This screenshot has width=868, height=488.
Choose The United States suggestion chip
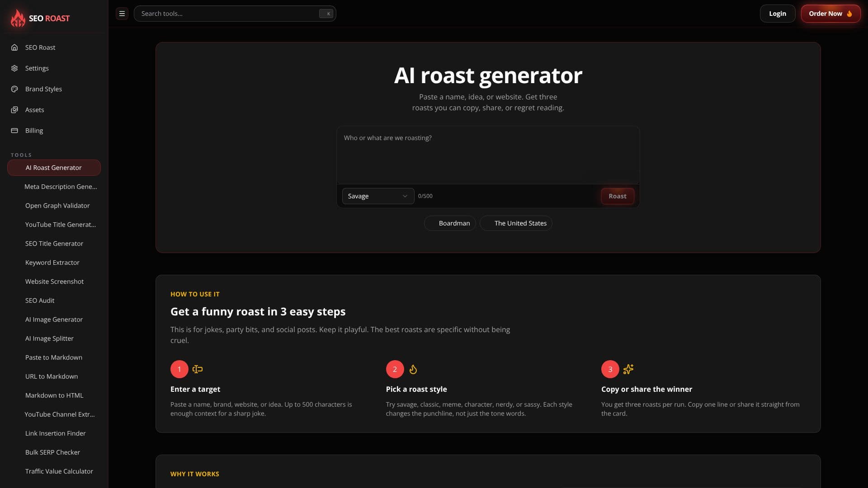click(x=516, y=223)
